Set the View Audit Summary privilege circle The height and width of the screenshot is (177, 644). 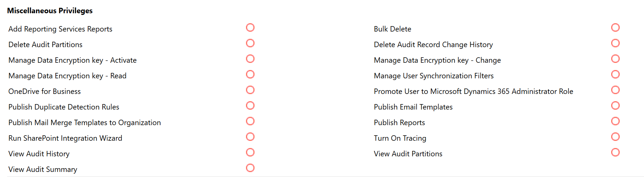pyautogui.click(x=250, y=168)
